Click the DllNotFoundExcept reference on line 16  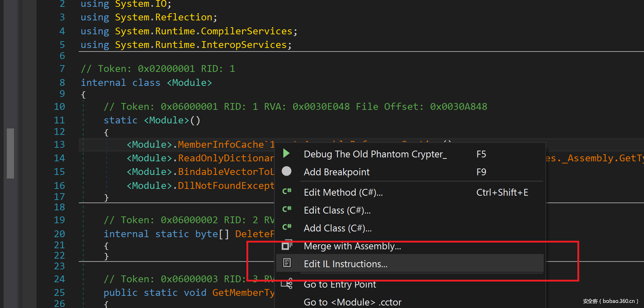click(226, 186)
